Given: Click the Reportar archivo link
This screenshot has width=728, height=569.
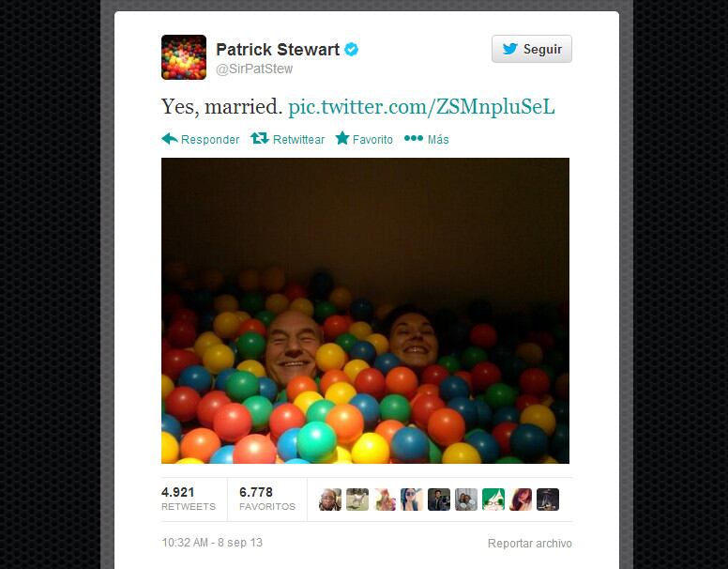Looking at the screenshot, I should [530, 543].
